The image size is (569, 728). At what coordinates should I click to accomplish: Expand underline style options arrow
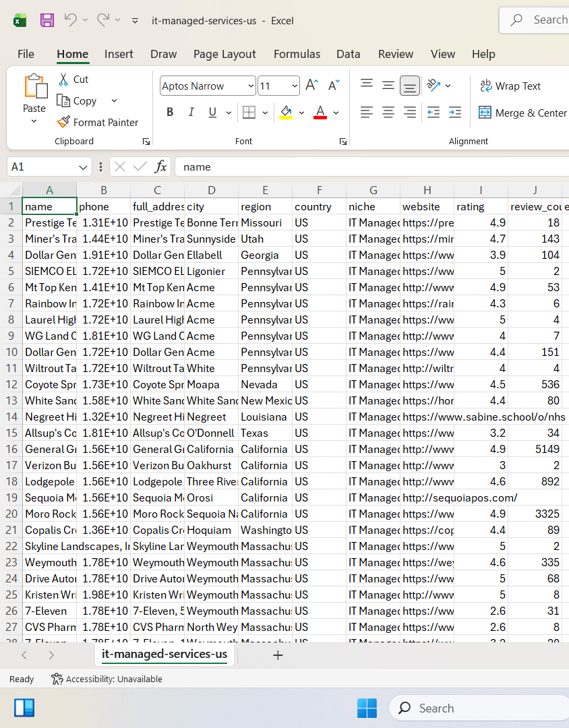tap(229, 113)
